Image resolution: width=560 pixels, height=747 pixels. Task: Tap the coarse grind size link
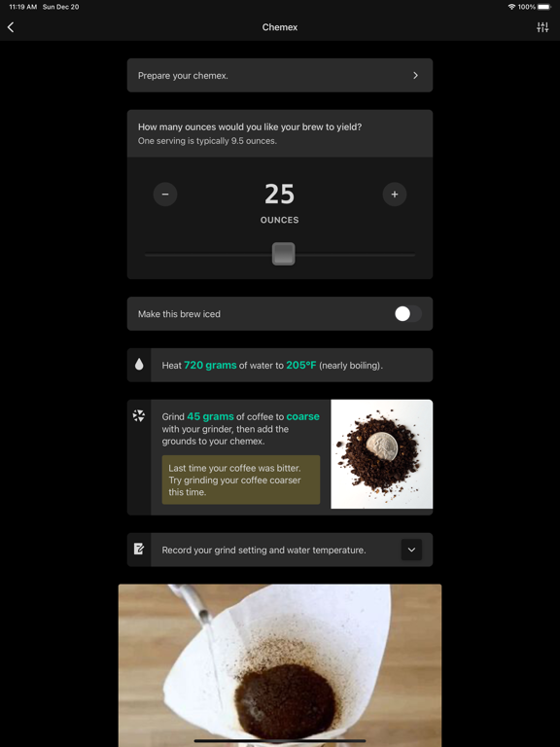303,416
